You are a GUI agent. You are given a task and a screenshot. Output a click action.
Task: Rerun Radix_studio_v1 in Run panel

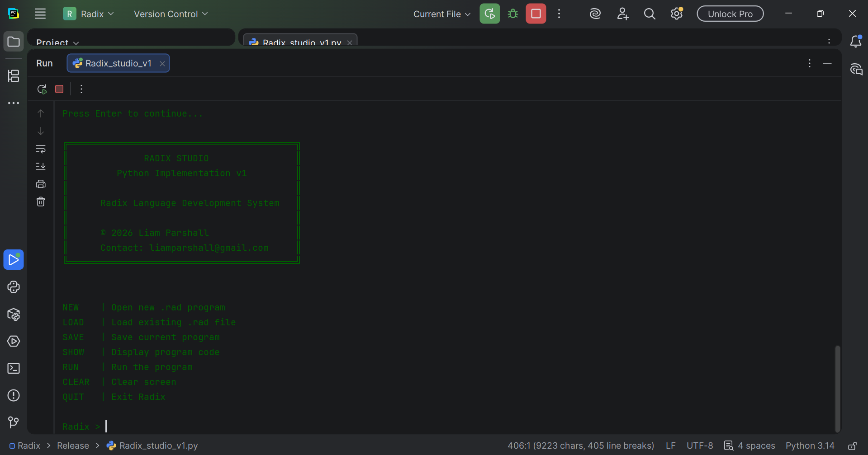(x=42, y=89)
